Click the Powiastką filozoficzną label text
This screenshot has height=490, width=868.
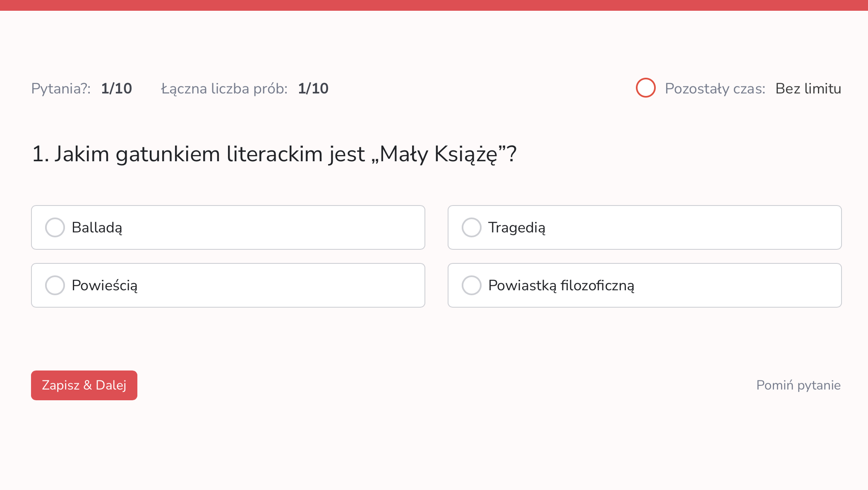click(561, 286)
